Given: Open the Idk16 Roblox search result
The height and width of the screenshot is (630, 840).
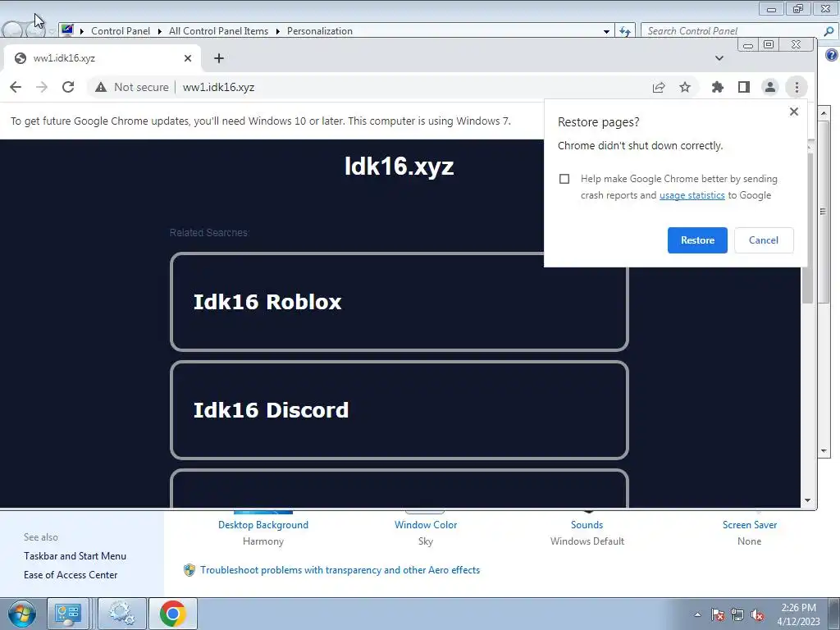Looking at the screenshot, I should pos(399,302).
